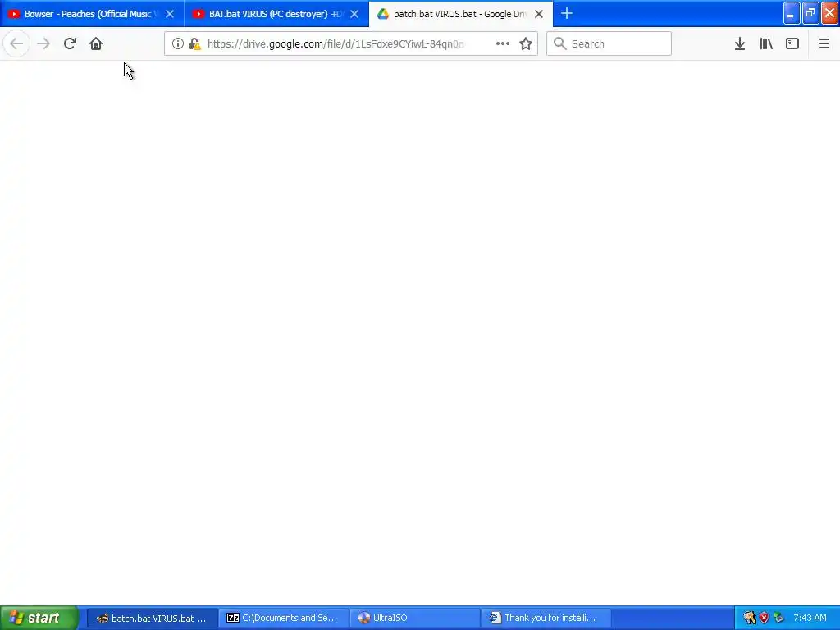This screenshot has height=630, width=840.
Task: Open a new tab with plus button
Action: 567,13
